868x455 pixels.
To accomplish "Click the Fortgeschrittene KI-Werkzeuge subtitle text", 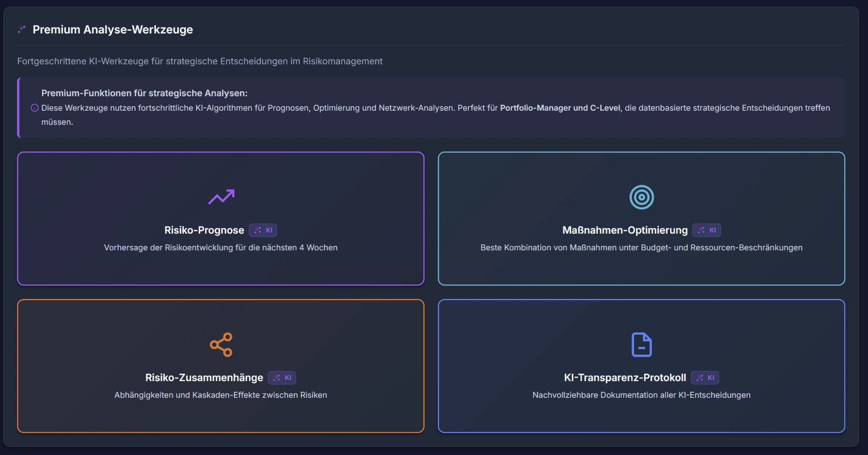I will click(200, 61).
